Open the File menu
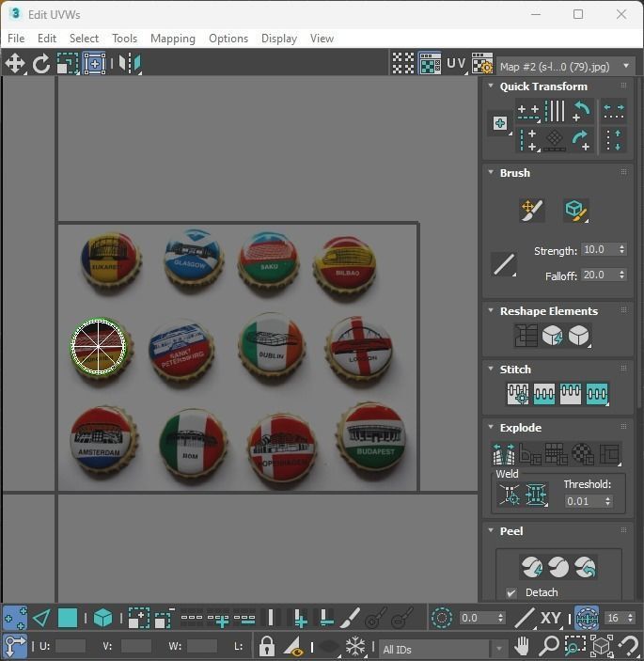The height and width of the screenshot is (661, 644). (16, 39)
